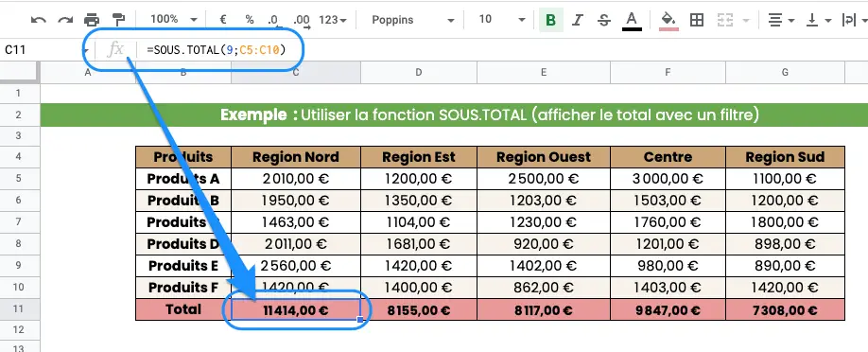The width and height of the screenshot is (868, 352).
Task: Select cell with 980,00 €
Action: pos(668,266)
